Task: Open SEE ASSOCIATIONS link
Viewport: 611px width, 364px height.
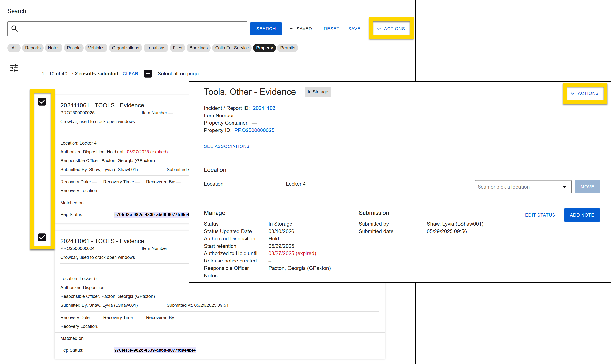Action: click(x=227, y=146)
